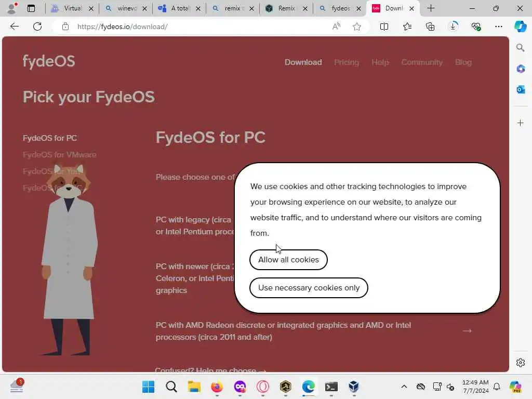The width and height of the screenshot is (532, 399).
Task: Open the Collections icon
Action: pyautogui.click(x=430, y=26)
